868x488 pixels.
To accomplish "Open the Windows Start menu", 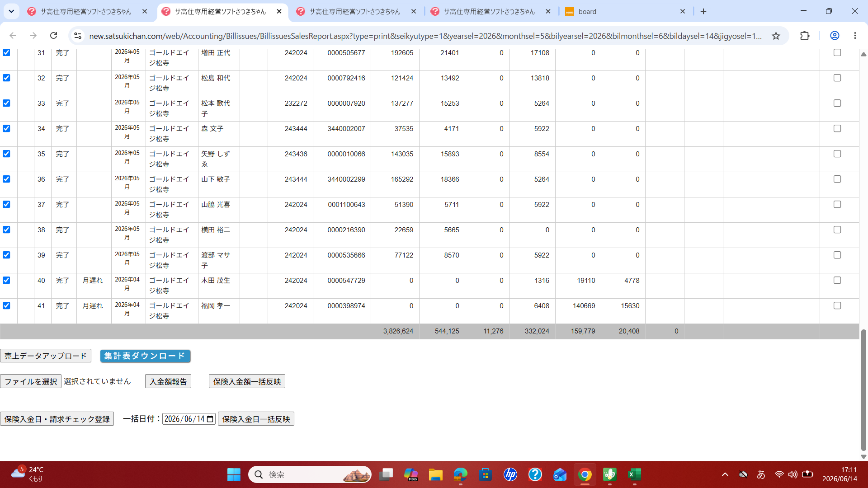I will click(x=234, y=474).
